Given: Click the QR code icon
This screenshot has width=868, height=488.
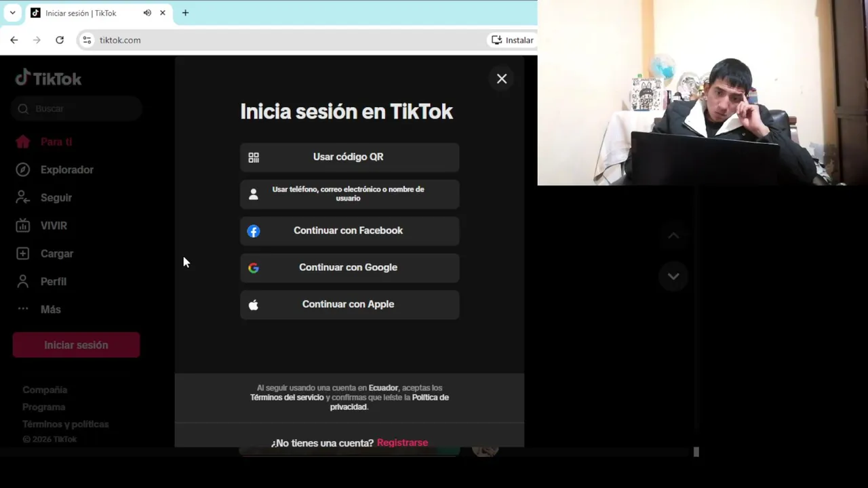Looking at the screenshot, I should pyautogui.click(x=254, y=157).
